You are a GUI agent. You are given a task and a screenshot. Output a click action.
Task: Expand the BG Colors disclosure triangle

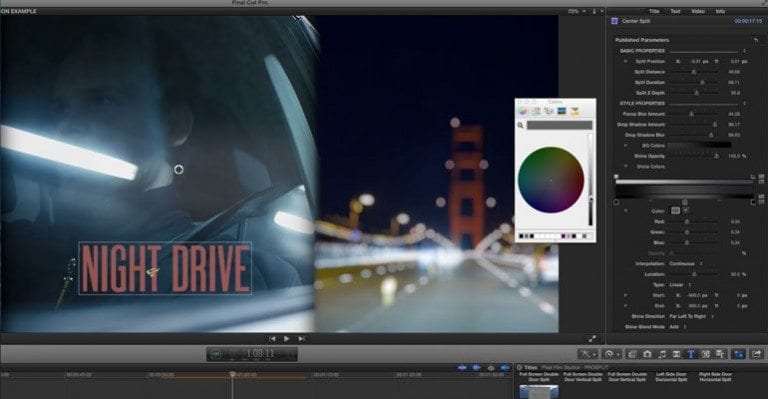click(625, 145)
